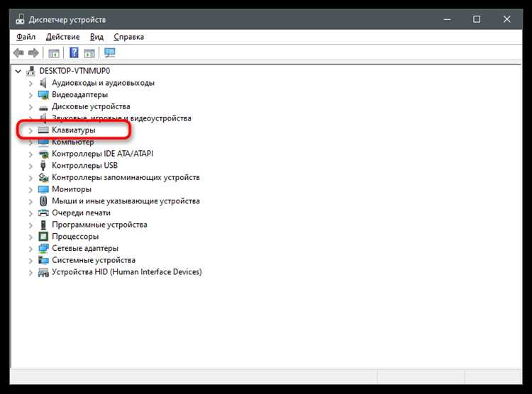Screen dimensions: 532x394
Task: Collapse the DESKTOP-VTNMUP0 root node
Action: click(18, 71)
